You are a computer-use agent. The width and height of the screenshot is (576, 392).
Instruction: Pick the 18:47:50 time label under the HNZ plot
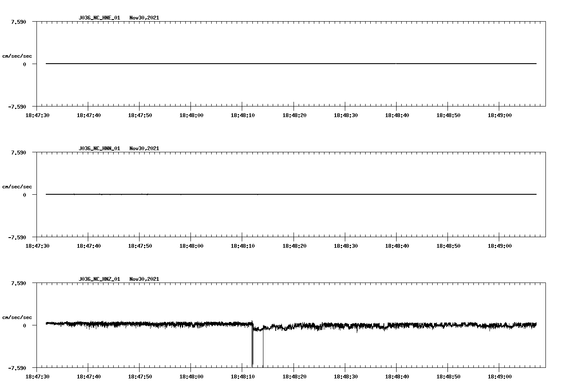(140, 376)
